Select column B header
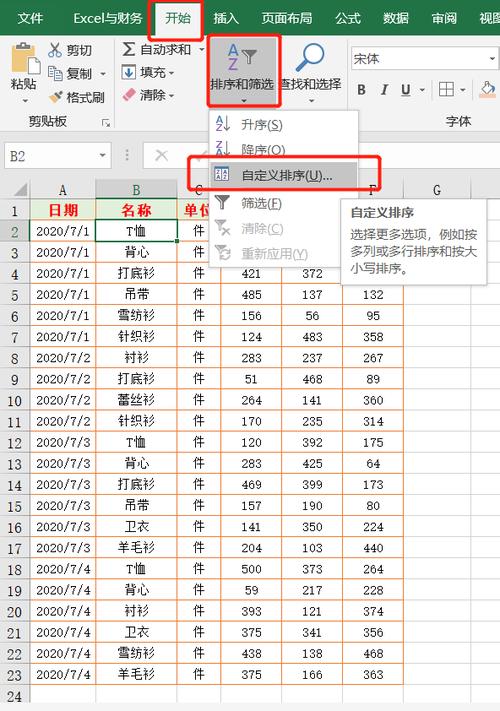Viewport: 500px width, 711px height. click(x=136, y=190)
